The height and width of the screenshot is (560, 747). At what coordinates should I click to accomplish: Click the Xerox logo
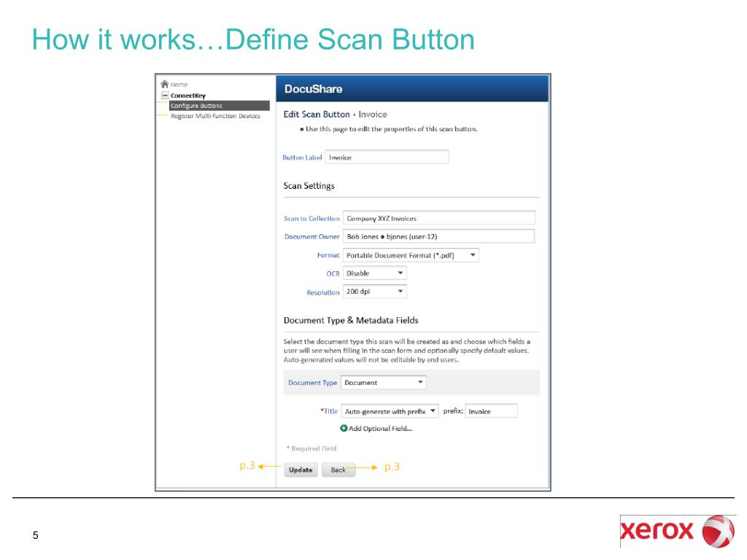678,531
